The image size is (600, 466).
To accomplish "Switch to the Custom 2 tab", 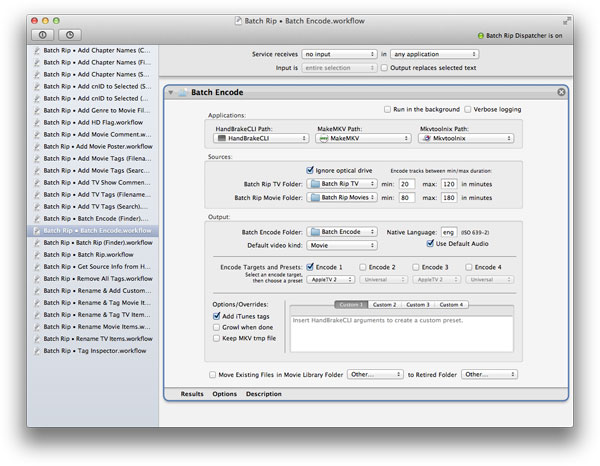I will point(385,304).
